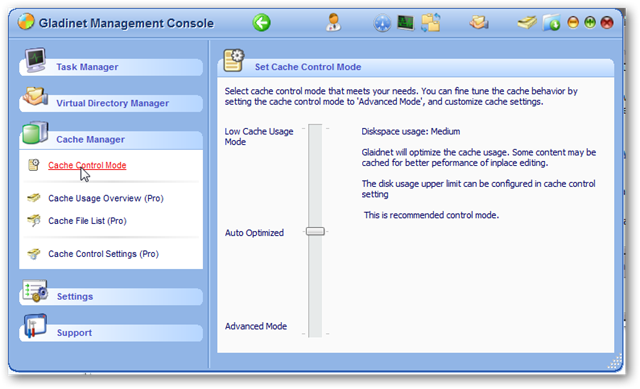Open the Task Manager section
This screenshot has width=640, height=389.
(111, 67)
